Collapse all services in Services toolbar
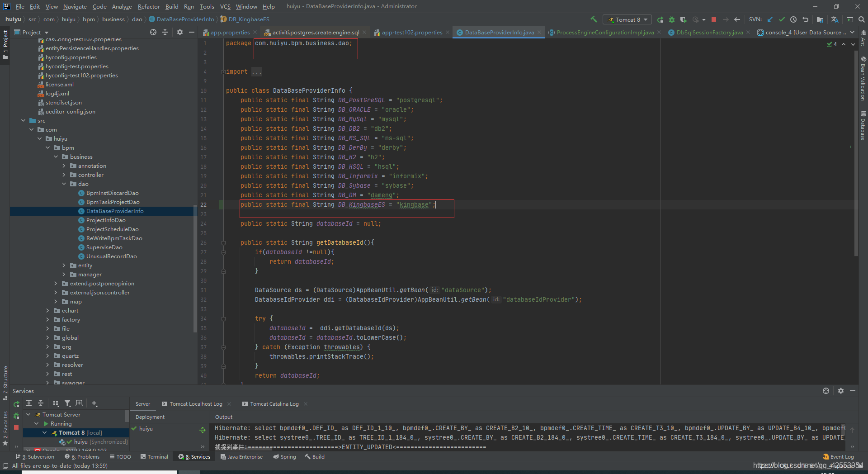The width and height of the screenshot is (868, 474). (x=41, y=403)
